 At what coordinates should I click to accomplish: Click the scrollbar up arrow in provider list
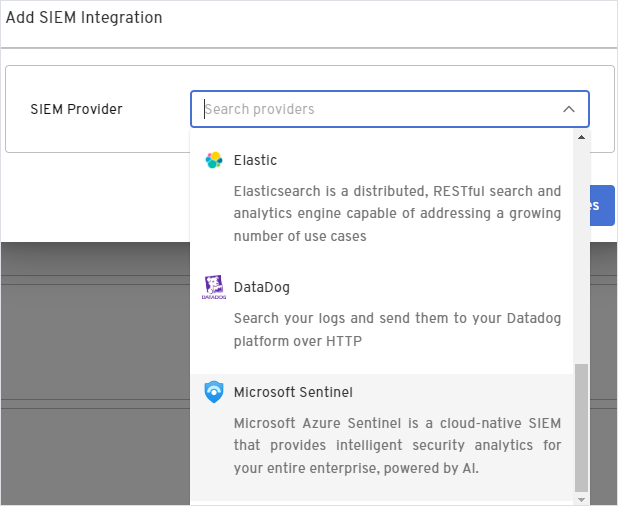tap(581, 137)
